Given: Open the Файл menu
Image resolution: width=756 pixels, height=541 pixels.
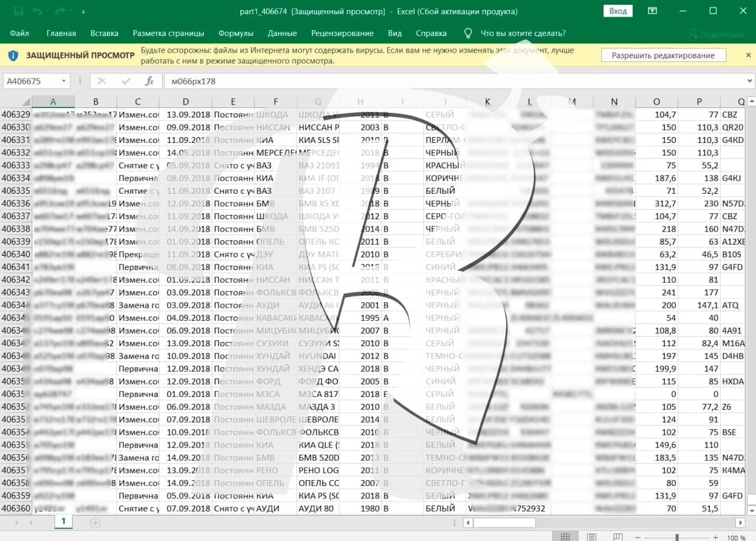Looking at the screenshot, I should [x=19, y=34].
